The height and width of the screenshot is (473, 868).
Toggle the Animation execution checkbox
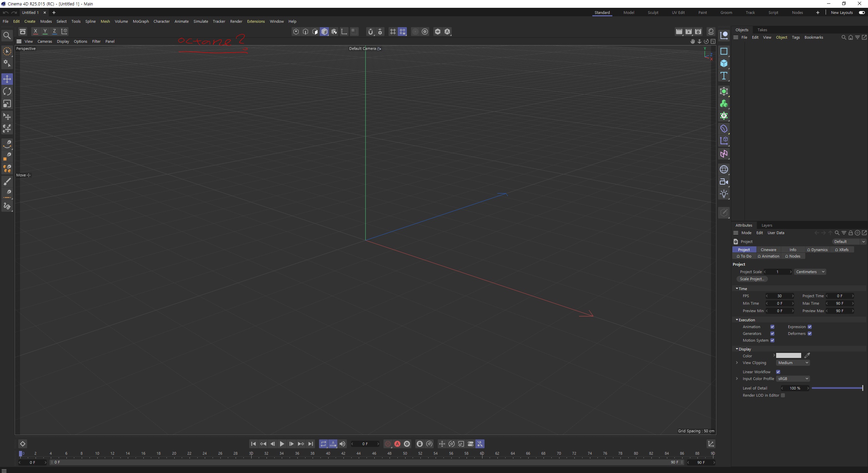(772, 327)
